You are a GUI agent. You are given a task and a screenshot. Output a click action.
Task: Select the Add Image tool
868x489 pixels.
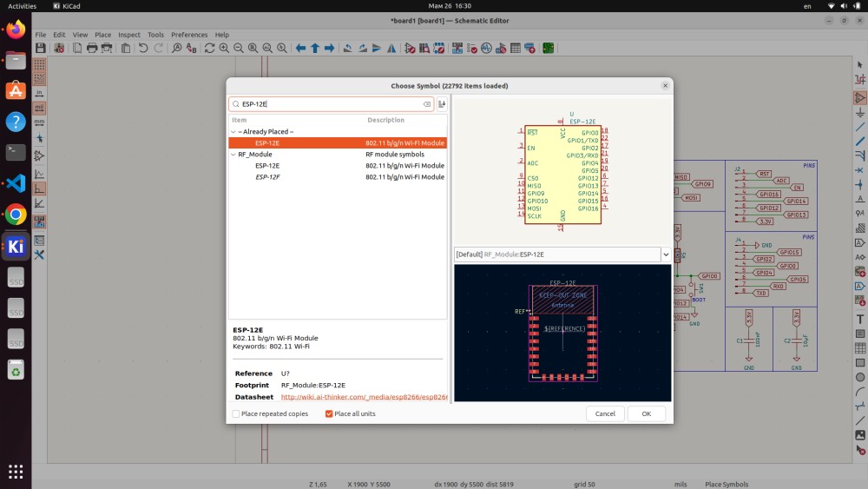pos(859,435)
